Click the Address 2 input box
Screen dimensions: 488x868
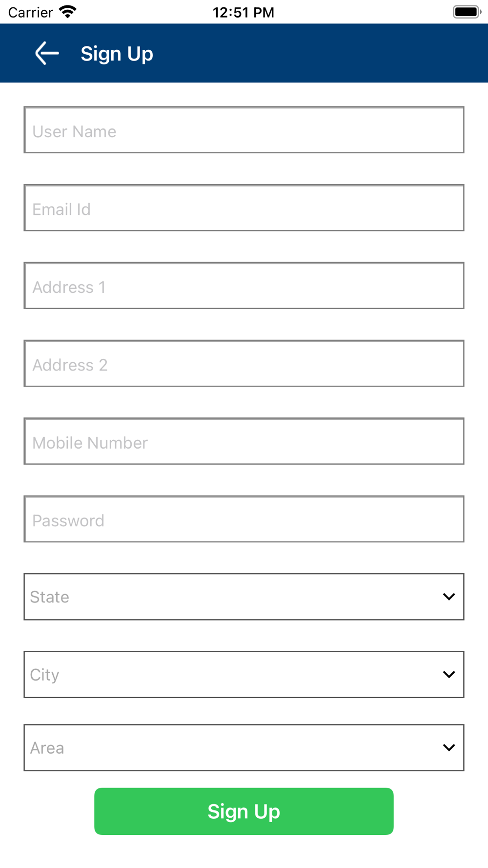pos(244,364)
